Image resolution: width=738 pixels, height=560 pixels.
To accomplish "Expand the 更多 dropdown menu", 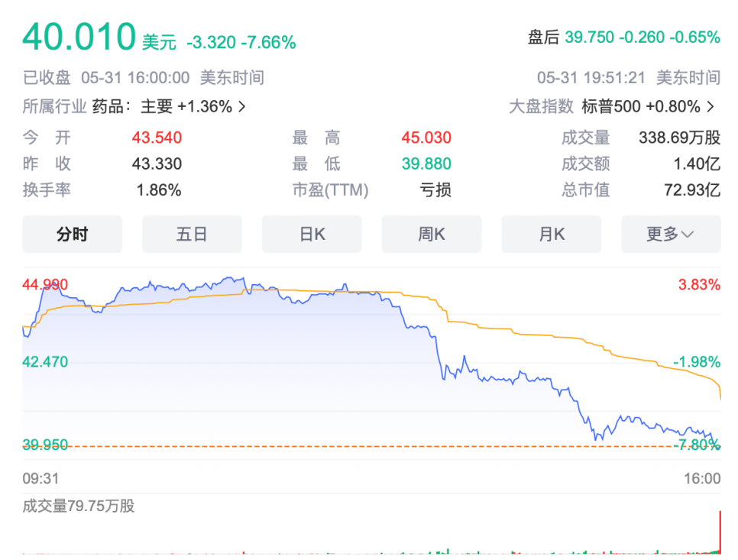I will point(671,234).
